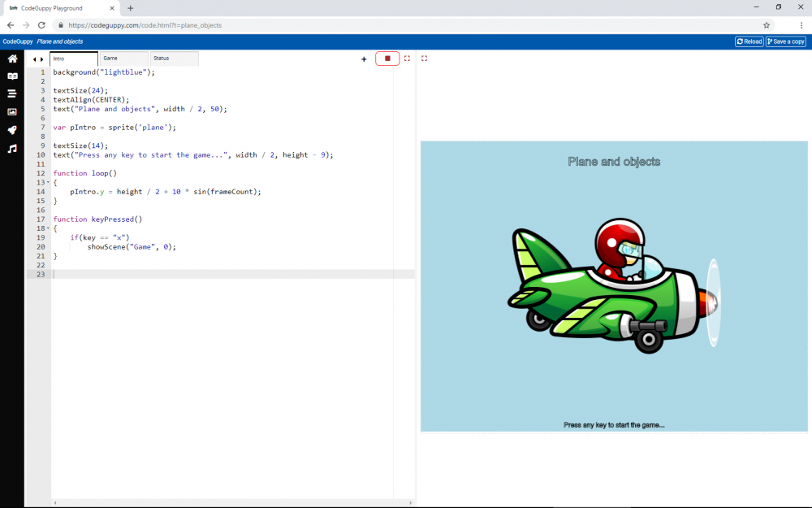Click the "Press any key" text code line
The image size is (812, 508).
click(193, 155)
